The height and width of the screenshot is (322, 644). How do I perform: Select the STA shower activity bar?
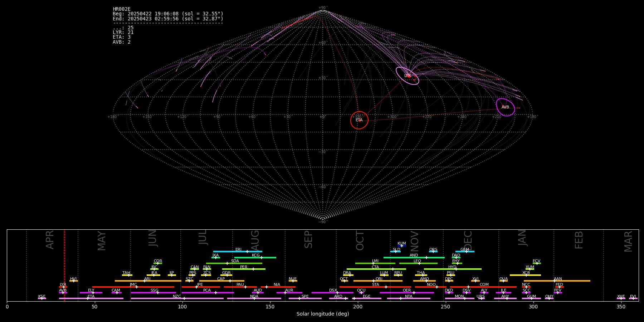pyautogui.click(x=375, y=287)
